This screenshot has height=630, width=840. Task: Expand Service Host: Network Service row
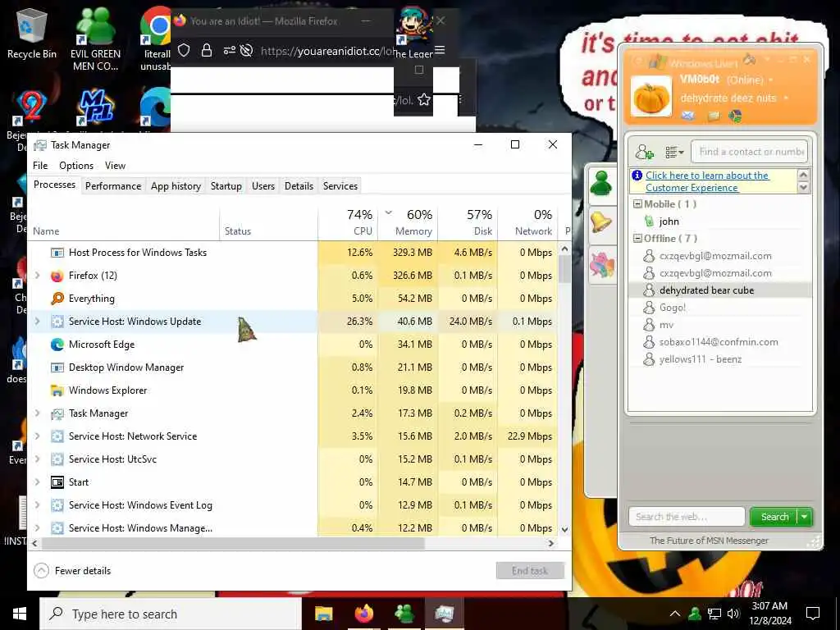[38, 436]
